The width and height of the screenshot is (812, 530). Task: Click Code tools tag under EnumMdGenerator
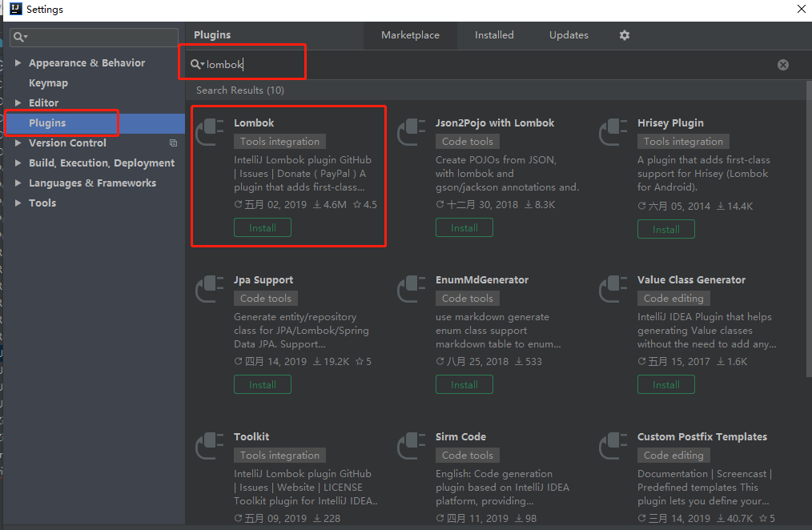(468, 298)
